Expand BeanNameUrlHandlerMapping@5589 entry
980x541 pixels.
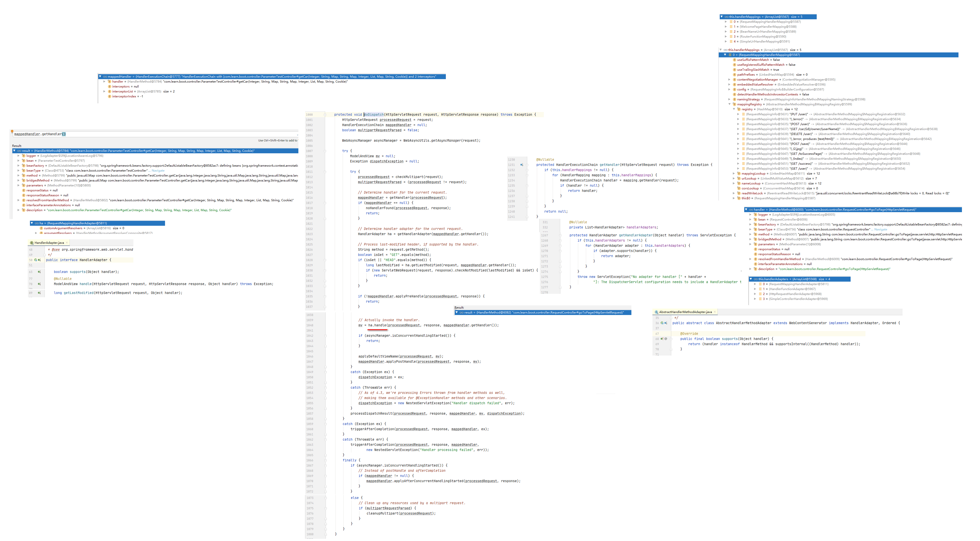(726, 32)
